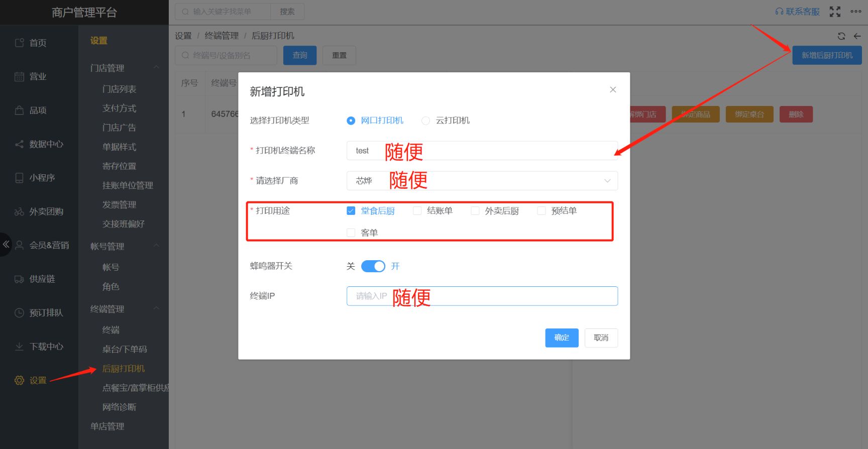Select the 云打印机 radio option
Viewport: 868px width, 449px height.
point(426,121)
